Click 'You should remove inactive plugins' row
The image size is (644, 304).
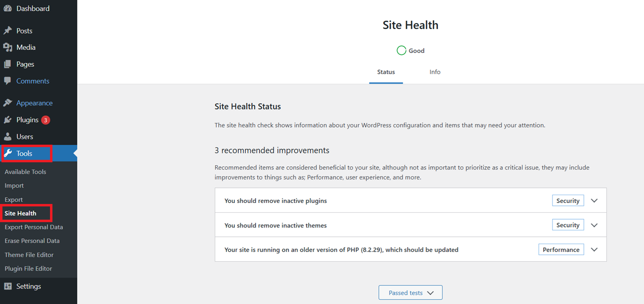tap(411, 201)
